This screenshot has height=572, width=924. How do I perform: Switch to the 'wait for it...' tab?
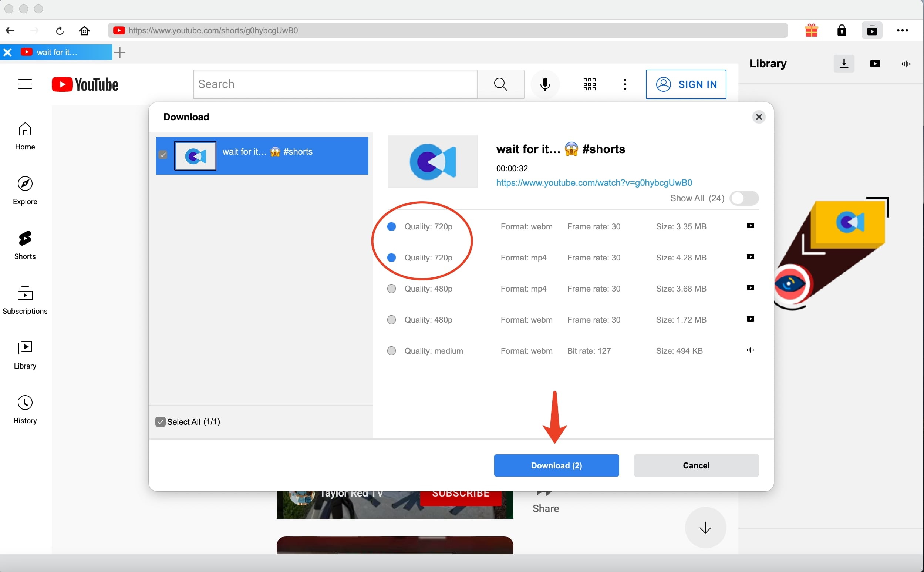pyautogui.click(x=57, y=52)
